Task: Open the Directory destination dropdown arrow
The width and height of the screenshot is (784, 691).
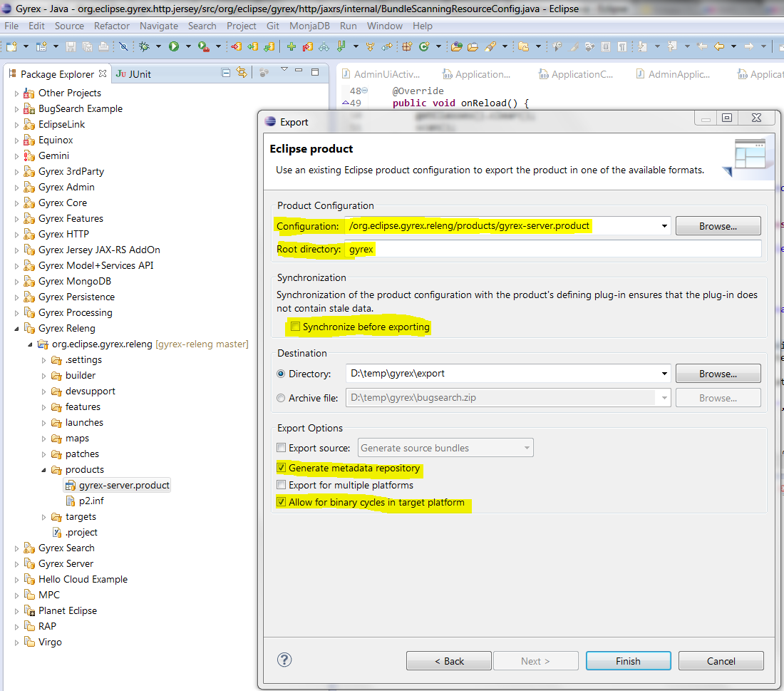Action: (x=664, y=374)
